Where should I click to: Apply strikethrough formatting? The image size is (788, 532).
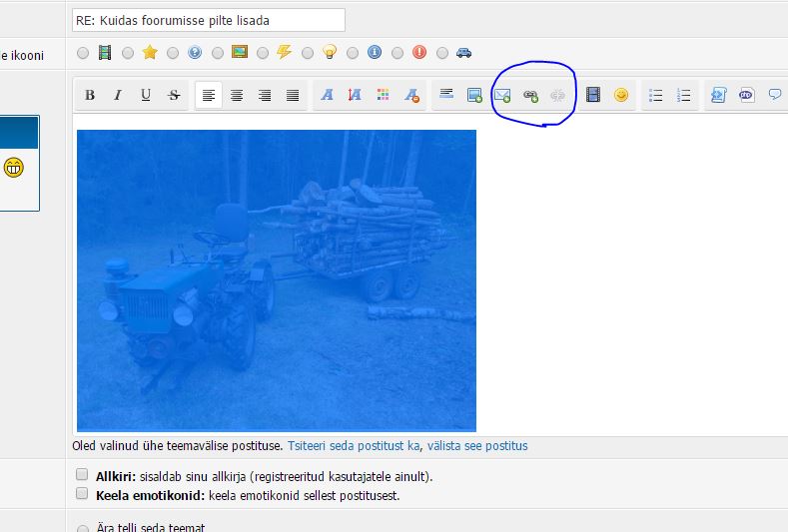click(x=174, y=96)
